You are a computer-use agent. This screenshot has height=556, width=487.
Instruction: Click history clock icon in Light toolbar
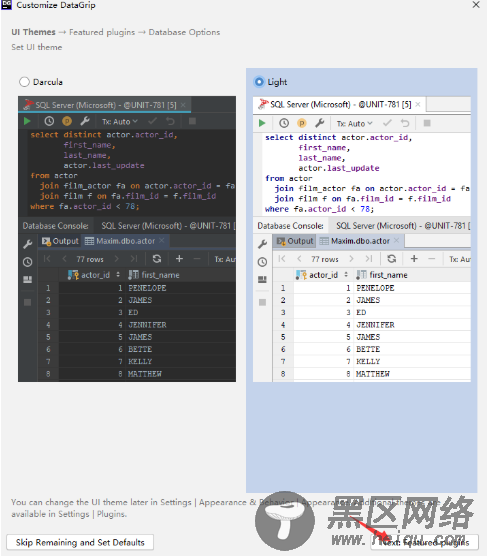click(x=284, y=123)
